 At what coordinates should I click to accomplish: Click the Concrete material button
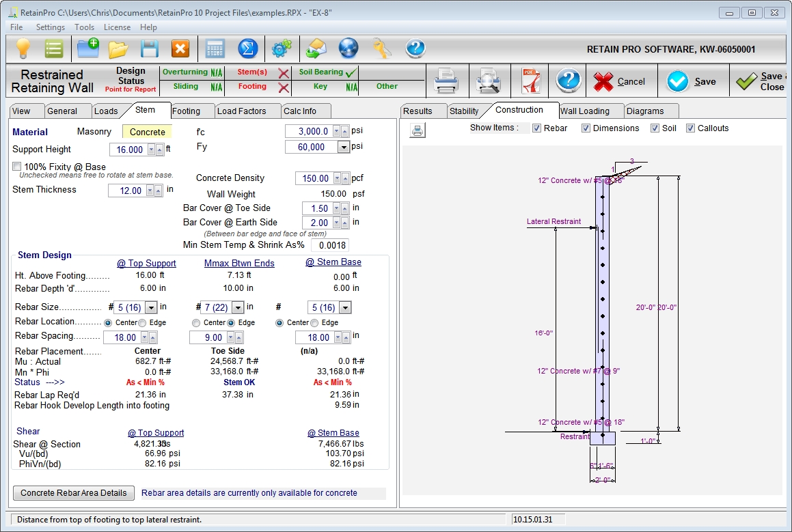coord(147,132)
